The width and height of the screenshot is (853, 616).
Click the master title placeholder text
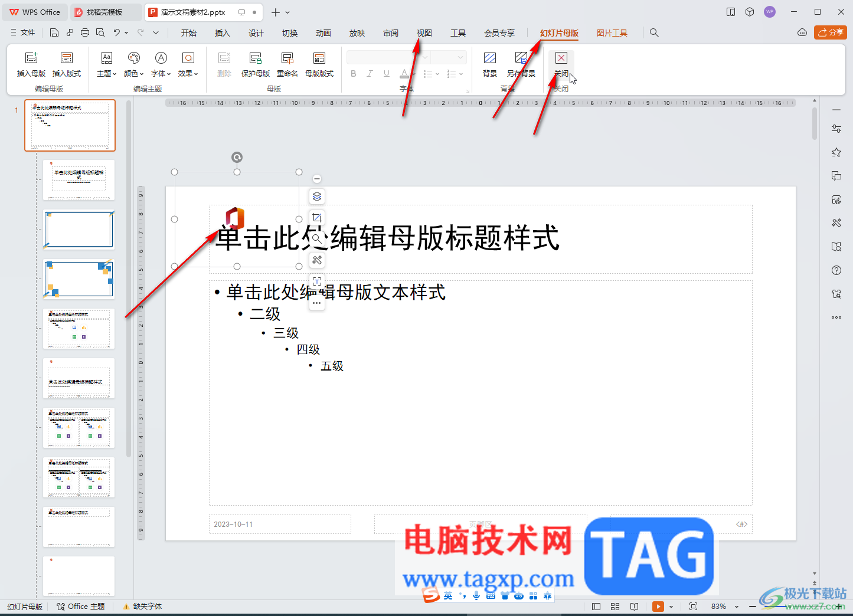[387, 238]
